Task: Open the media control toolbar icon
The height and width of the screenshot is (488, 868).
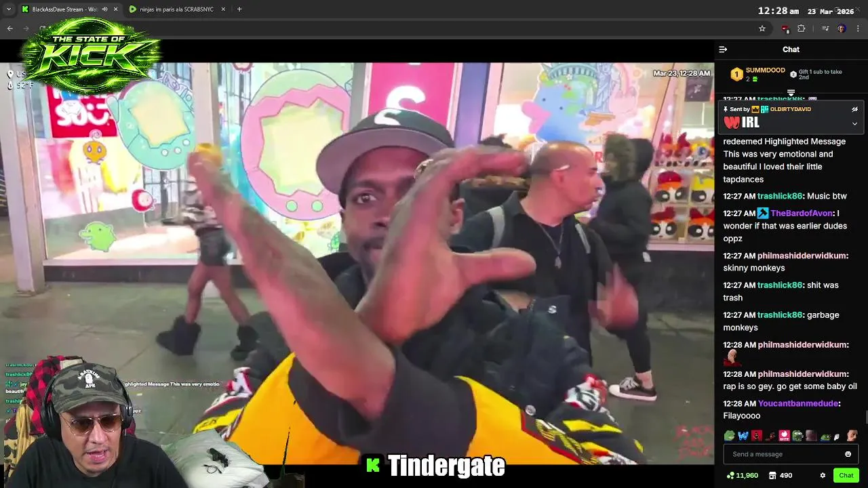Action: click(x=825, y=28)
